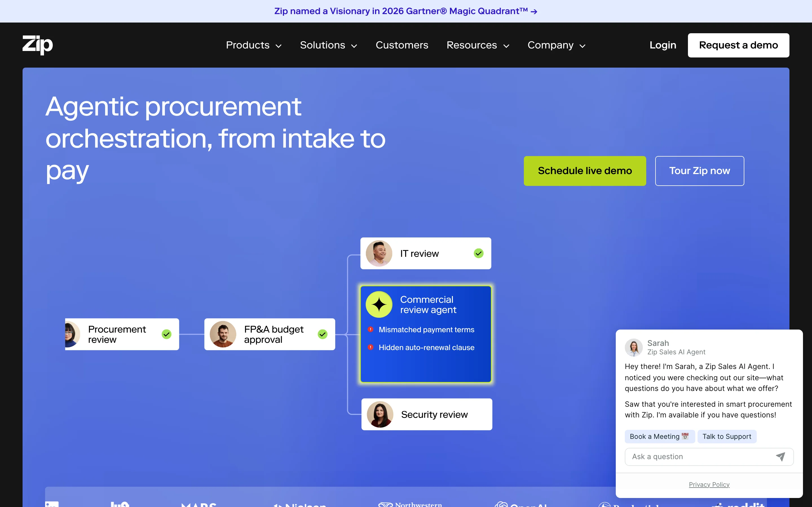Open the Customers nav item
Screen dimensions: 812x507
pyautogui.click(x=402, y=45)
